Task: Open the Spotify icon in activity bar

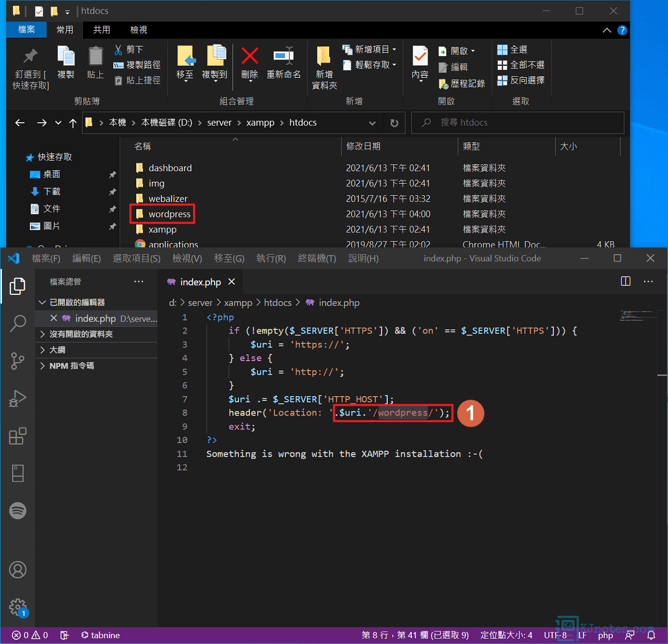Action: coord(18,510)
